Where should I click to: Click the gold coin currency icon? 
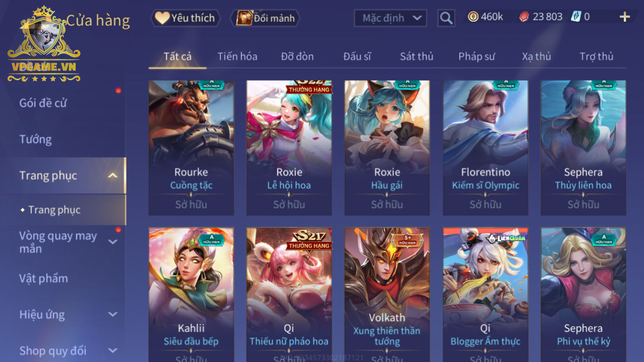coord(473,17)
